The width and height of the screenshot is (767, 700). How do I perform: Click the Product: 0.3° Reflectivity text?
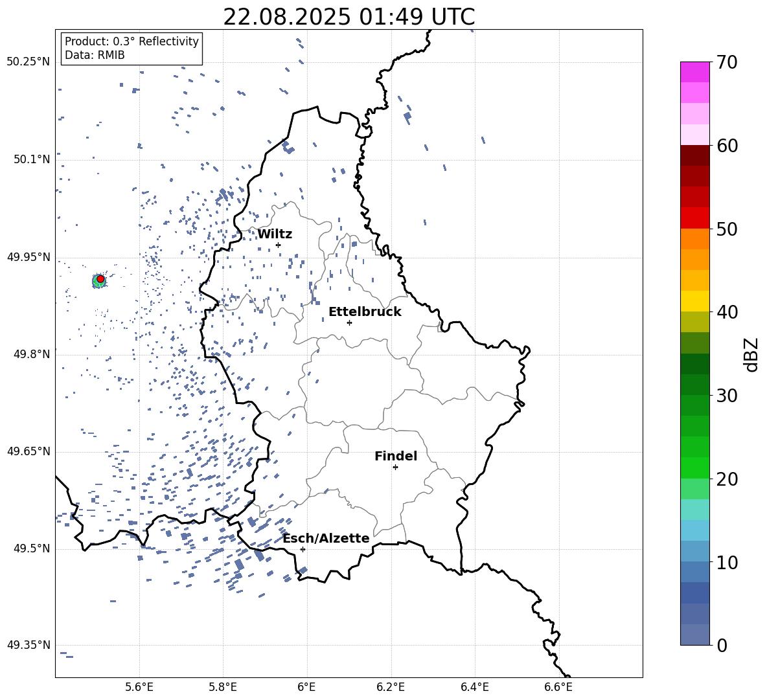[132, 41]
